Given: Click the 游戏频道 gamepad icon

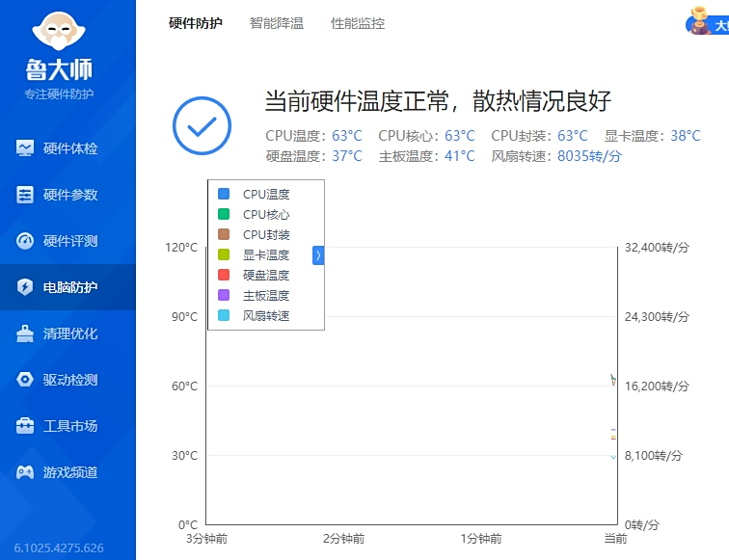Looking at the screenshot, I should (25, 472).
